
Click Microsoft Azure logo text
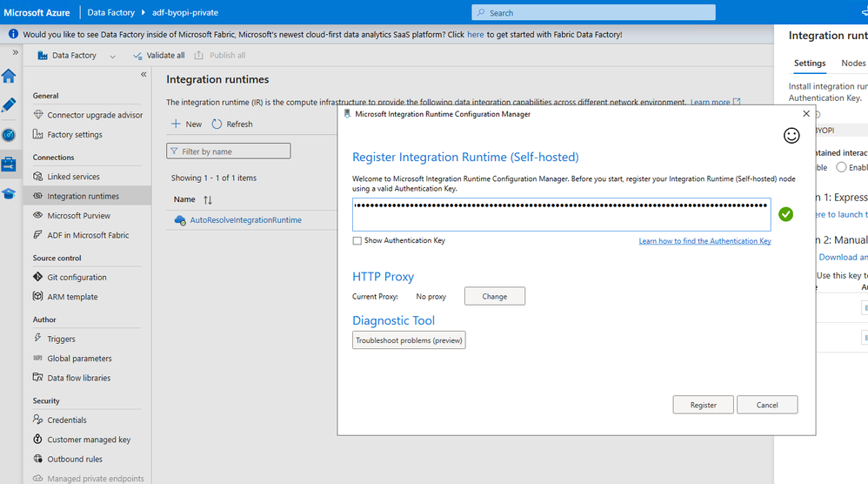[x=37, y=13]
